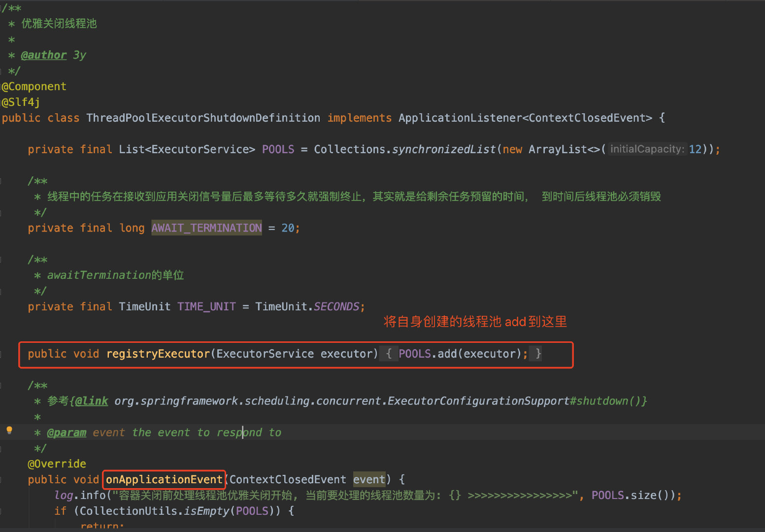Screen dimensions: 765x532
Task: Click POOLS in POOLS.add(executor)
Action: click(x=415, y=354)
